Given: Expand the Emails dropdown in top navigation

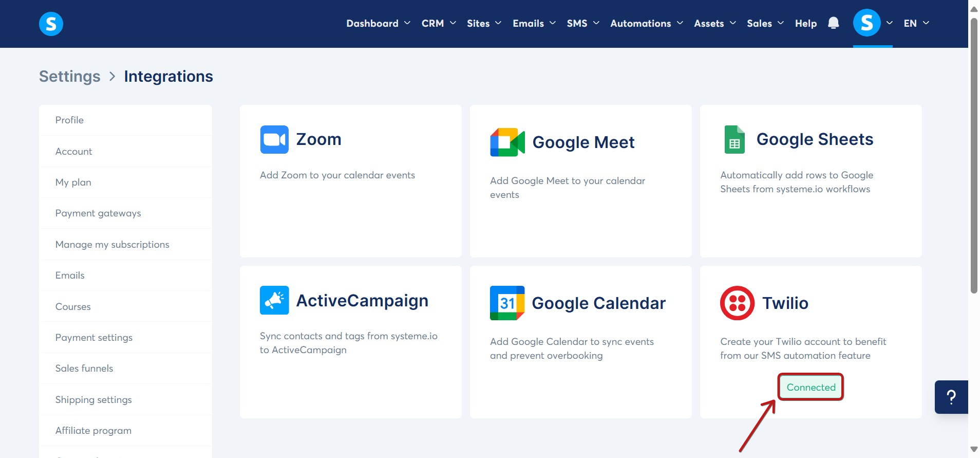Looking at the screenshot, I should [534, 23].
